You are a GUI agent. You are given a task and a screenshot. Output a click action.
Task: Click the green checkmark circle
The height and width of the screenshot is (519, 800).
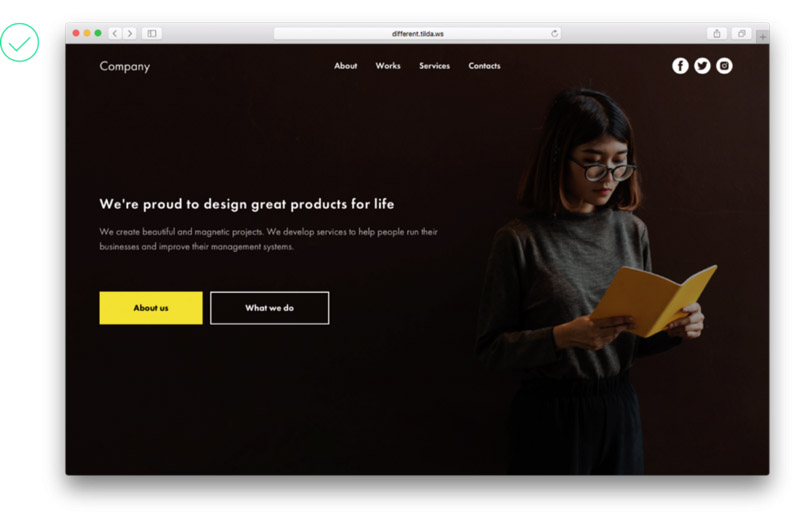(19, 42)
